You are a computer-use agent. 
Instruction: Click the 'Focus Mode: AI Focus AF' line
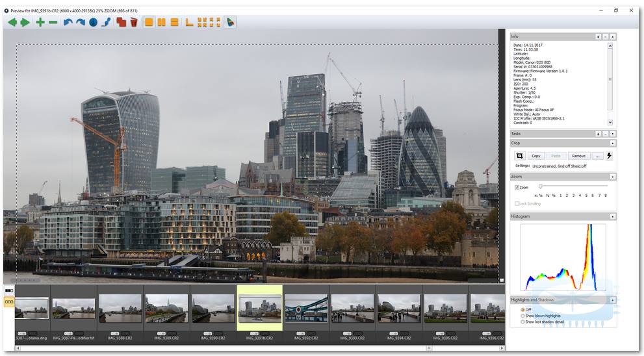[534, 110]
